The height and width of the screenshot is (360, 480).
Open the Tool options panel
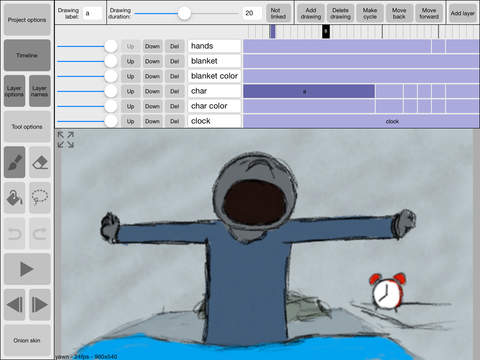tap(27, 127)
